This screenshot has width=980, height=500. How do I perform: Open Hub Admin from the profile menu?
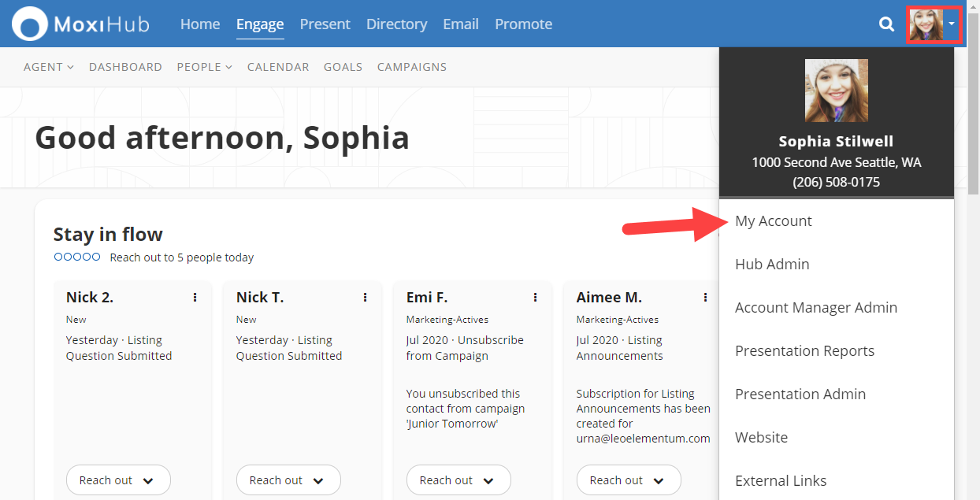tap(772, 265)
